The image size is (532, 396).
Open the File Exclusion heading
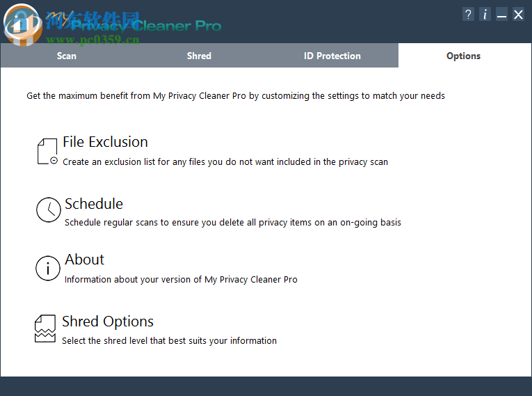106,142
